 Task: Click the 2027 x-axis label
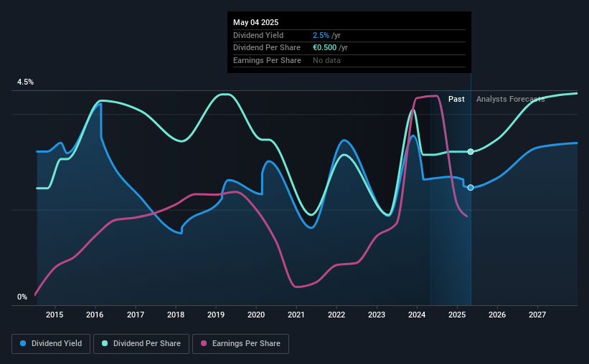pyautogui.click(x=537, y=315)
